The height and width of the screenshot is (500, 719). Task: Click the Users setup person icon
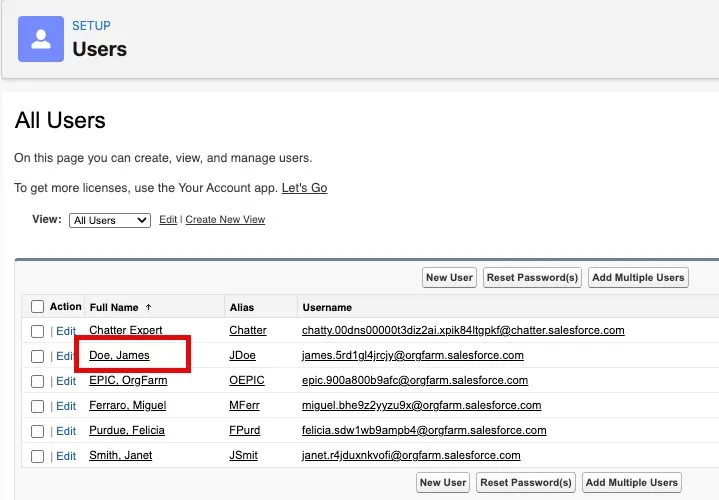point(41,39)
